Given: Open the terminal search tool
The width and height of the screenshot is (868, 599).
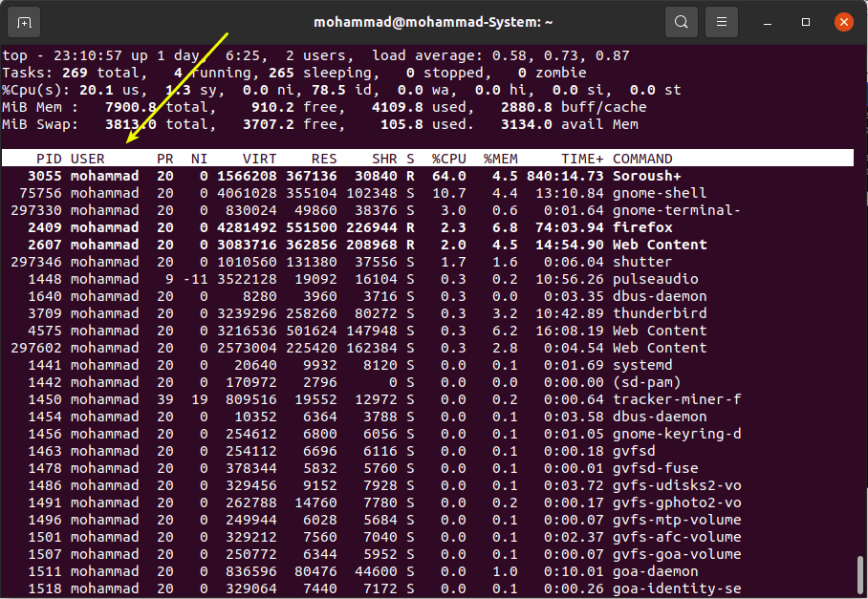Looking at the screenshot, I should pyautogui.click(x=681, y=21).
